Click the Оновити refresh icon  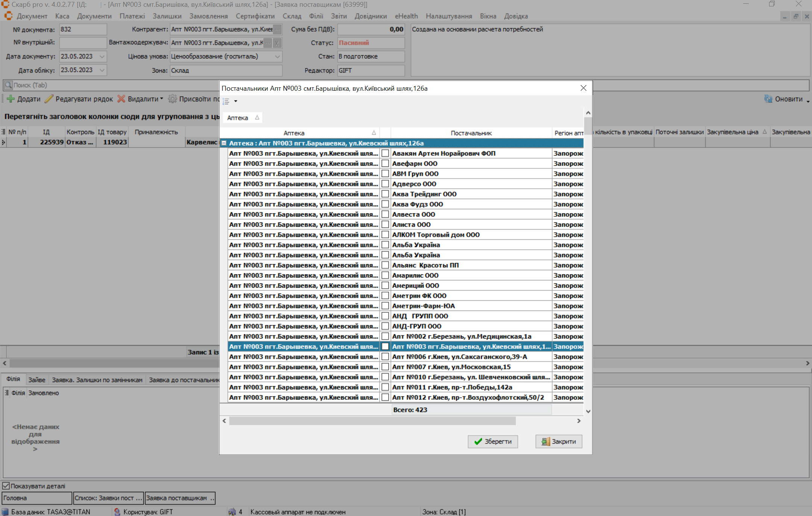768,99
